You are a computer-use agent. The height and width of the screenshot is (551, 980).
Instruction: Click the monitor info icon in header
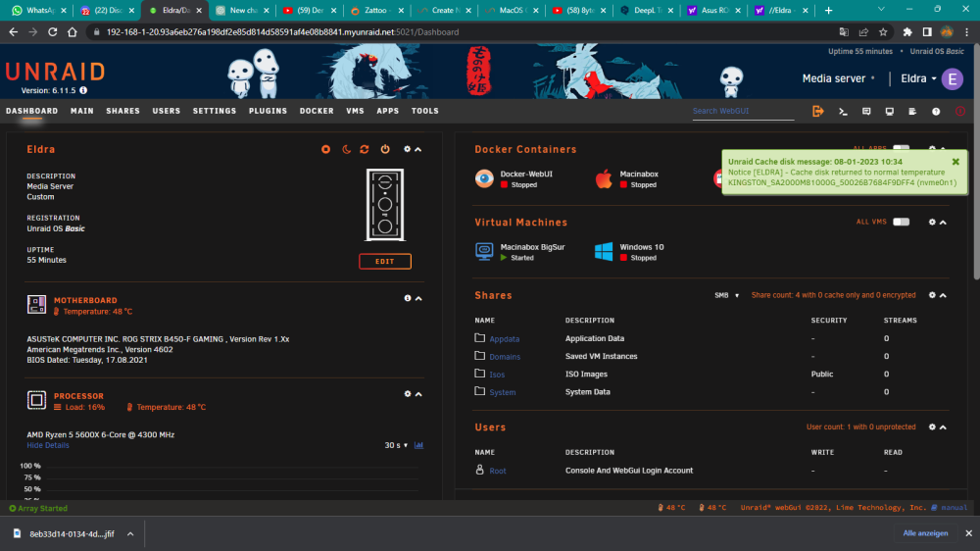[890, 112]
